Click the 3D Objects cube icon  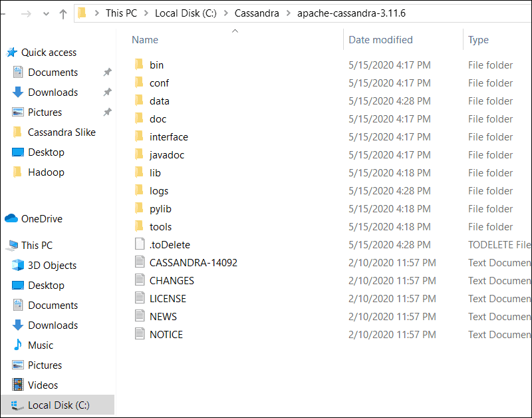18,265
